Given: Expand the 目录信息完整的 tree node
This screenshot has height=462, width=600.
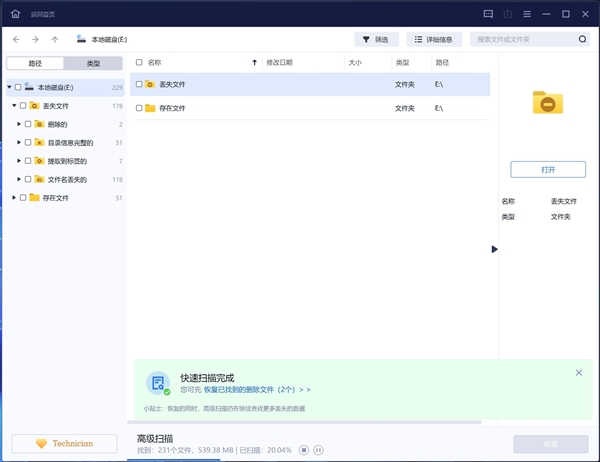Looking at the screenshot, I should (x=19, y=142).
